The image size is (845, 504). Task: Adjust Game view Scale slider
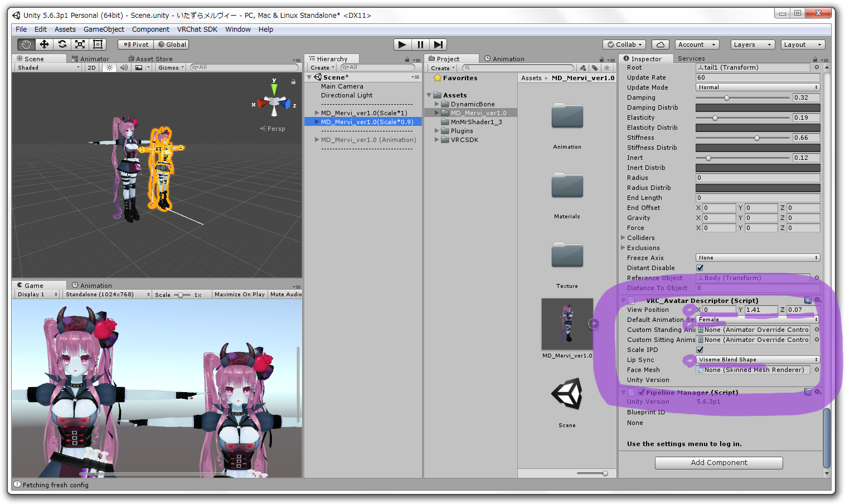tap(182, 295)
